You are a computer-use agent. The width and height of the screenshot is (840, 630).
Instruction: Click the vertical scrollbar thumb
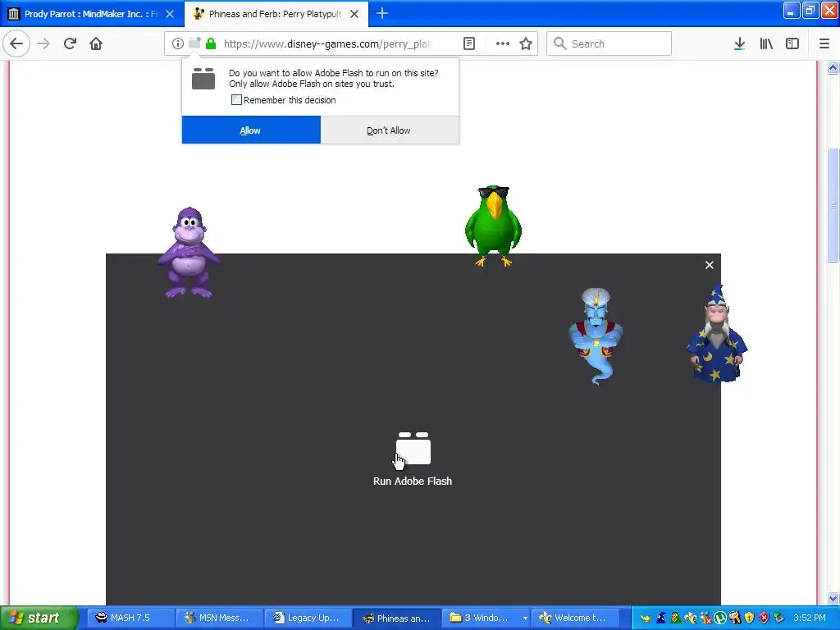(x=833, y=204)
